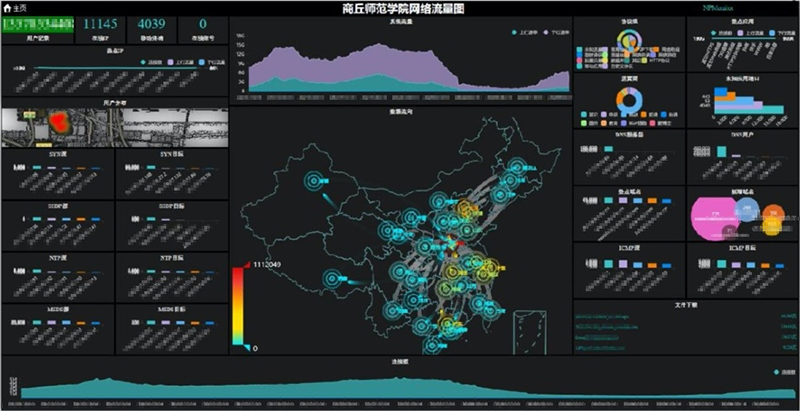
Task: Click the Xinjiang node on the China map
Action: 314,180
